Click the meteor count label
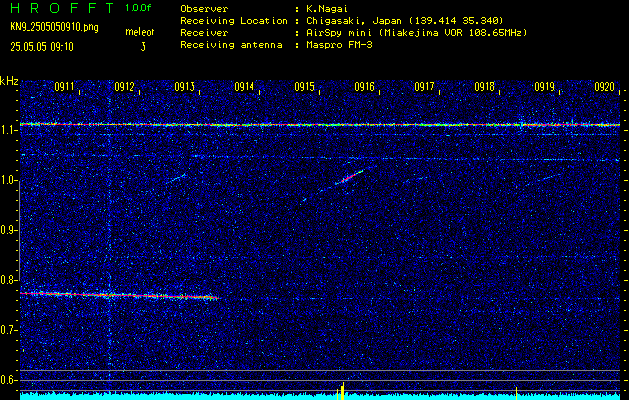The image size is (629, 400). click(x=140, y=32)
